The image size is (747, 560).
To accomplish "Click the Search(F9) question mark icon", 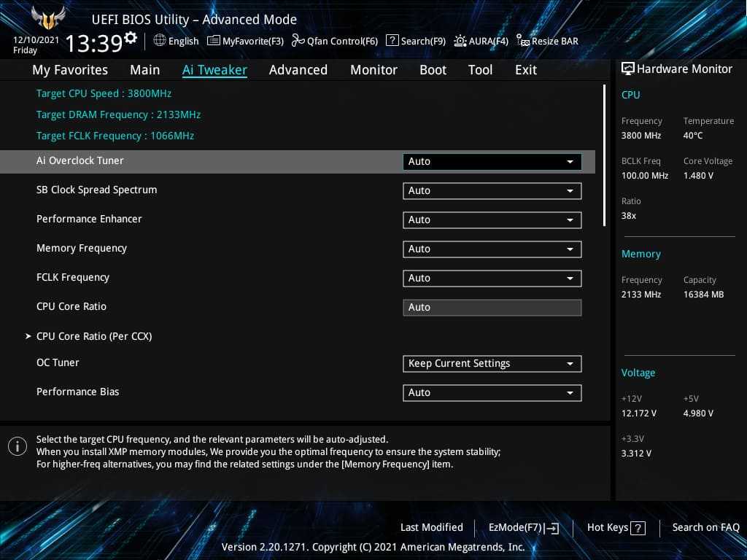I will [x=392, y=41].
